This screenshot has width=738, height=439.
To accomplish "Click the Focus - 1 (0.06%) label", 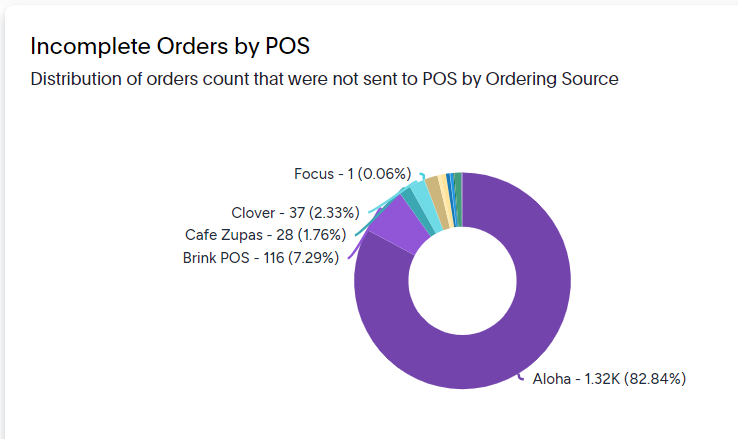I will coord(353,174).
